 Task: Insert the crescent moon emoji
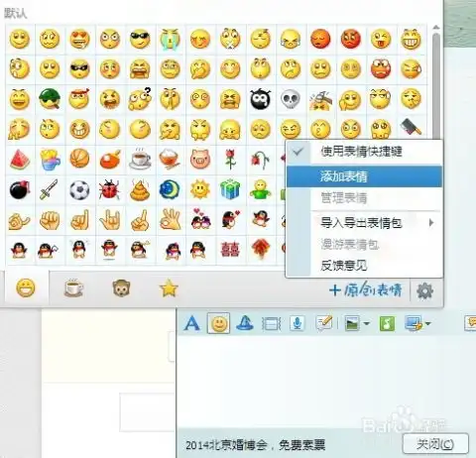(170, 189)
